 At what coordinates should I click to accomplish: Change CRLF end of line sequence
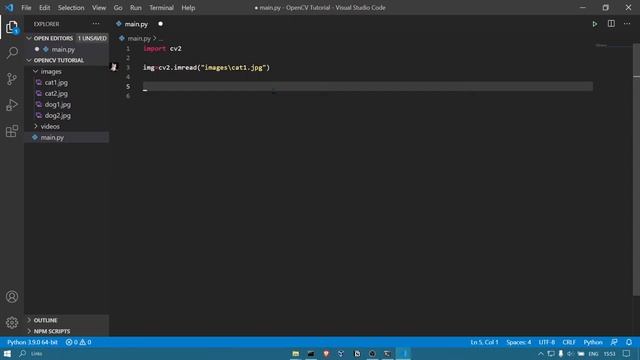pyautogui.click(x=569, y=342)
